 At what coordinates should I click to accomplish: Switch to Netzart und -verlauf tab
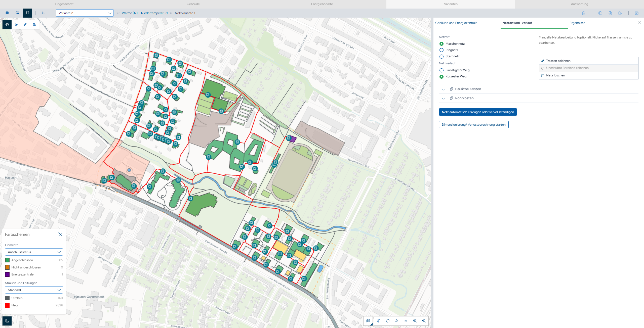point(517,23)
